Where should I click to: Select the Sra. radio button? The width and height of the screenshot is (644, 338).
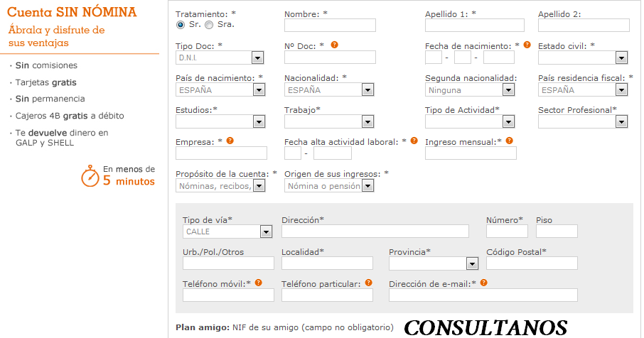tap(209, 25)
